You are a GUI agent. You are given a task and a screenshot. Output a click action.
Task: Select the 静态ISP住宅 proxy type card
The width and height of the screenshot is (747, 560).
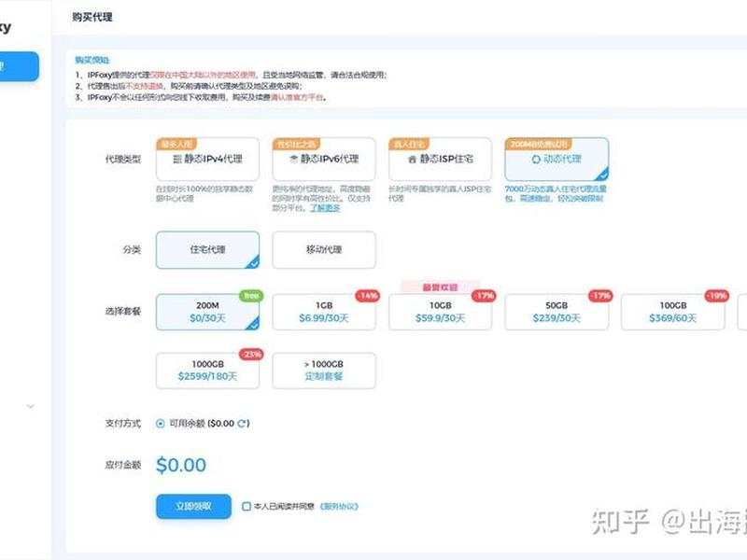click(440, 159)
